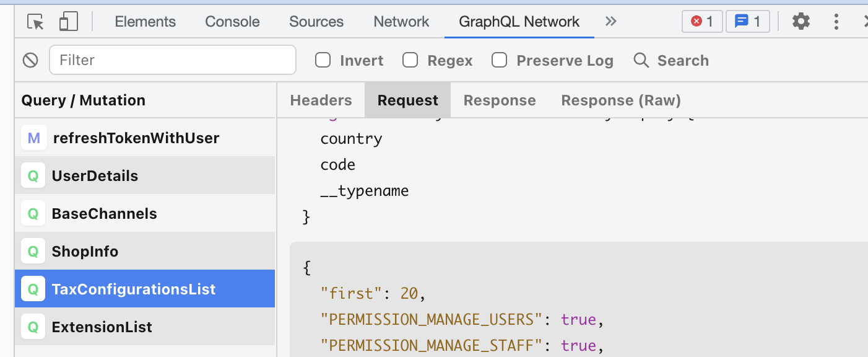Enable the Invert checkbox

click(323, 59)
